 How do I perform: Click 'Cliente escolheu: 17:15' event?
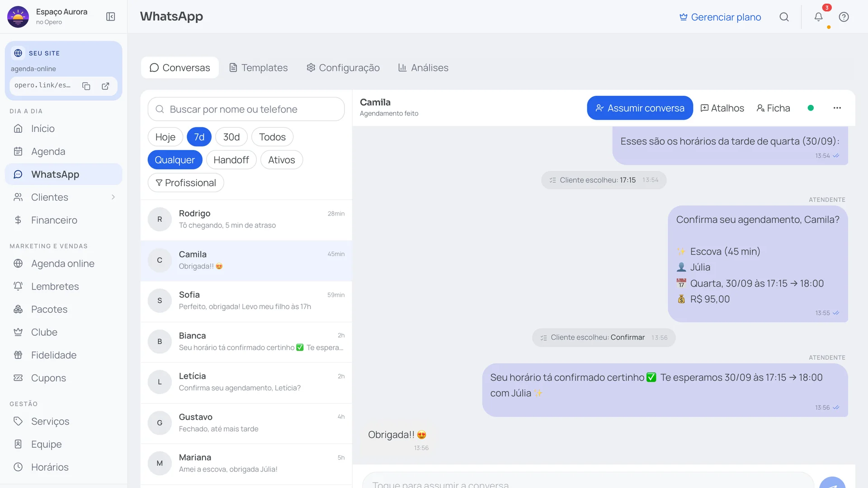pos(604,180)
